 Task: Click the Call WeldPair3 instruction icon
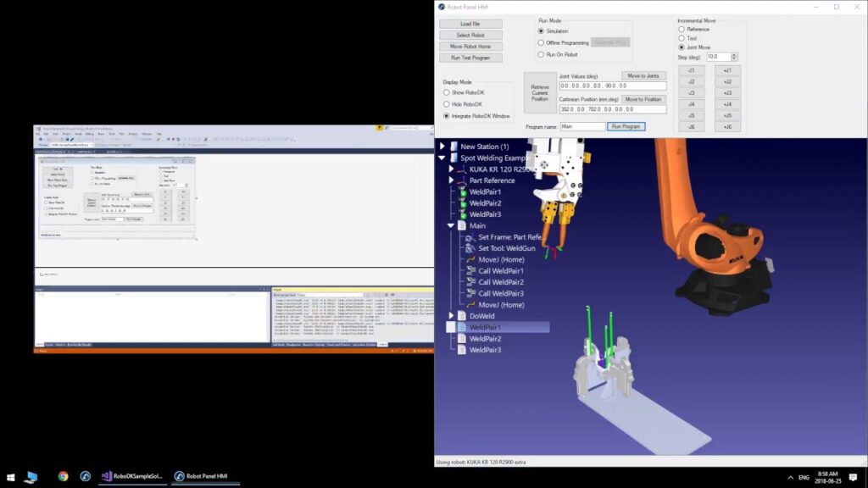[470, 293]
